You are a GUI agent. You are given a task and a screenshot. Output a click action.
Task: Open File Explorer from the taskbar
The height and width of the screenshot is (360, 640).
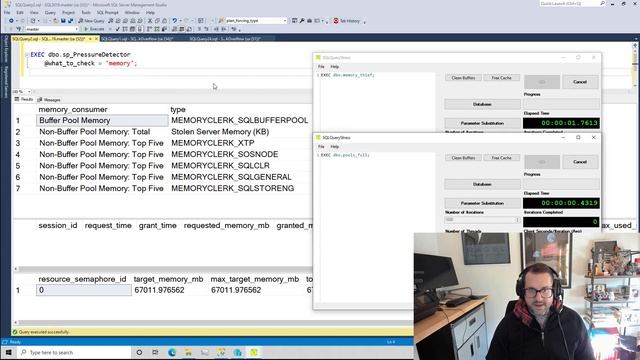[188, 352]
